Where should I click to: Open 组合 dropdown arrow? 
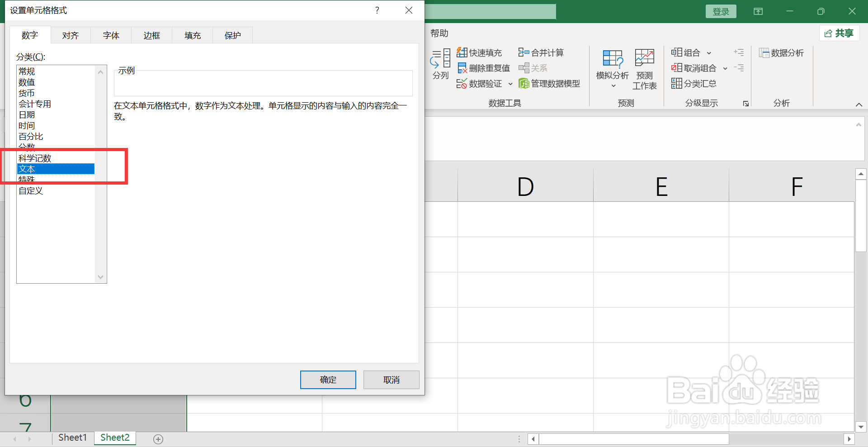pyautogui.click(x=709, y=53)
